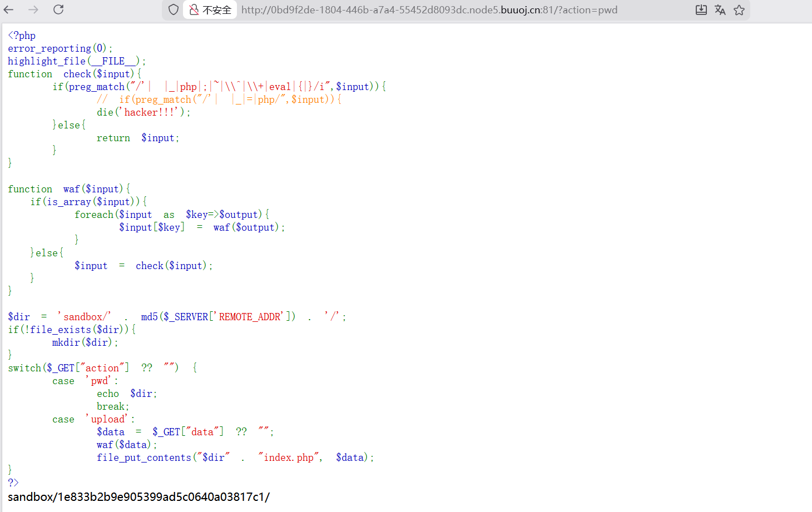This screenshot has width=812, height=512.
Task: Reload the current page
Action: pyautogui.click(x=58, y=9)
